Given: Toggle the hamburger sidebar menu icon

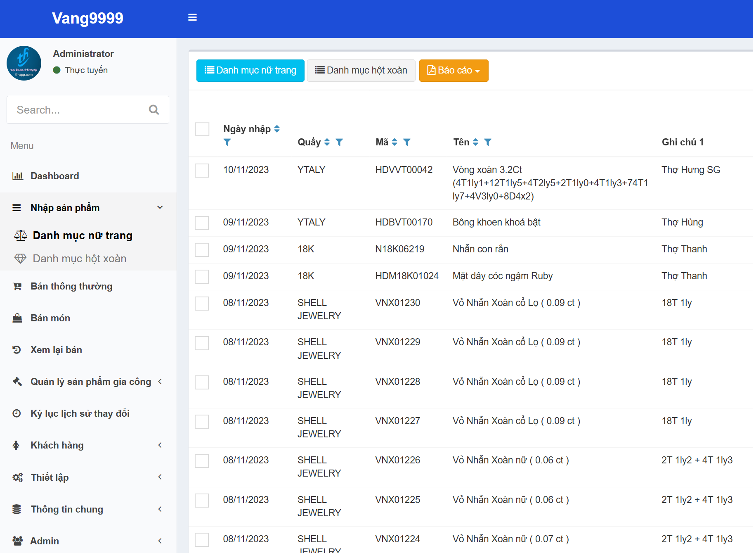Looking at the screenshot, I should point(192,17).
